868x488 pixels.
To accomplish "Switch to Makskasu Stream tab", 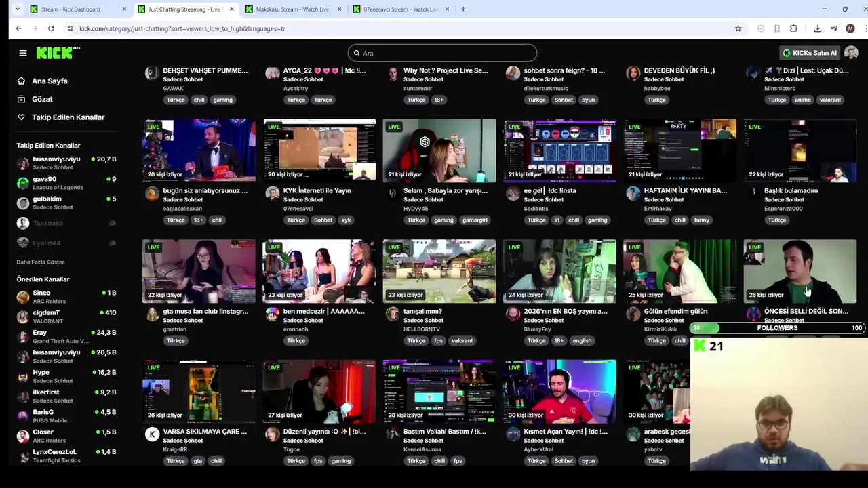I will pos(292,9).
